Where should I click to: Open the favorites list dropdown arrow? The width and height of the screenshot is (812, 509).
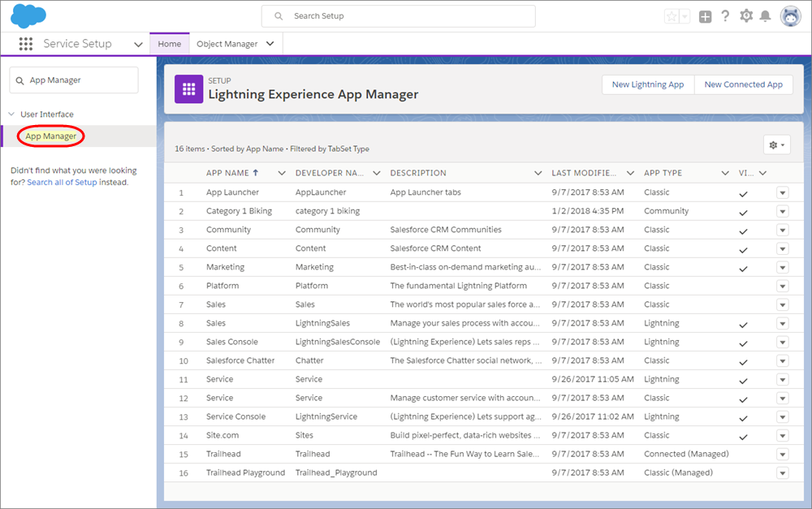(x=685, y=16)
